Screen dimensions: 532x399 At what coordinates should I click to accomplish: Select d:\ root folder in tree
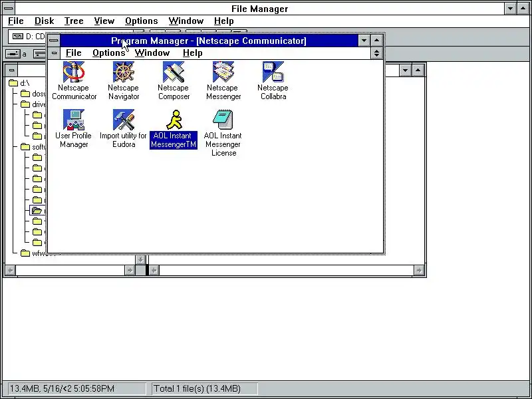[x=19, y=83]
